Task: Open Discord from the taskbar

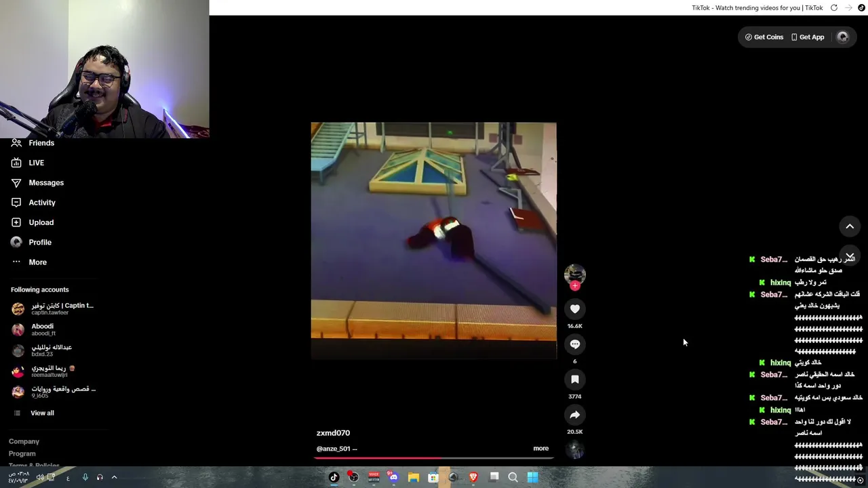Action: (393, 477)
